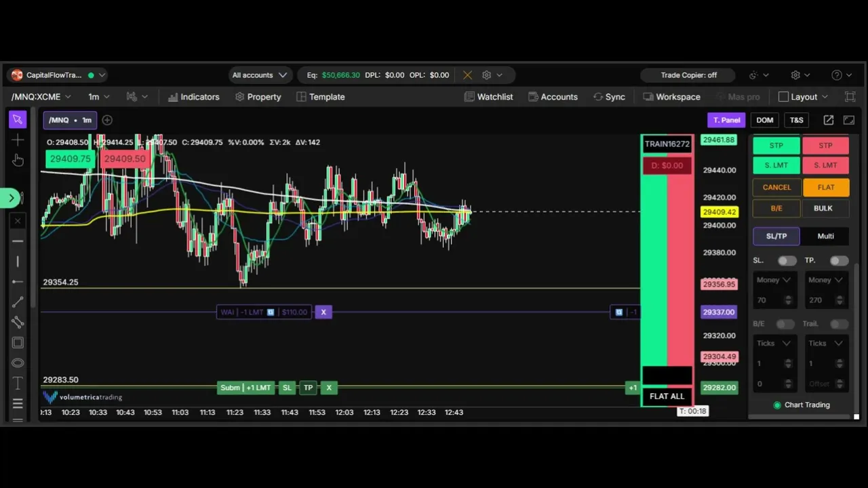The width and height of the screenshot is (868, 488).
Task: Enable the SL. toggle switch
Action: [787, 260]
